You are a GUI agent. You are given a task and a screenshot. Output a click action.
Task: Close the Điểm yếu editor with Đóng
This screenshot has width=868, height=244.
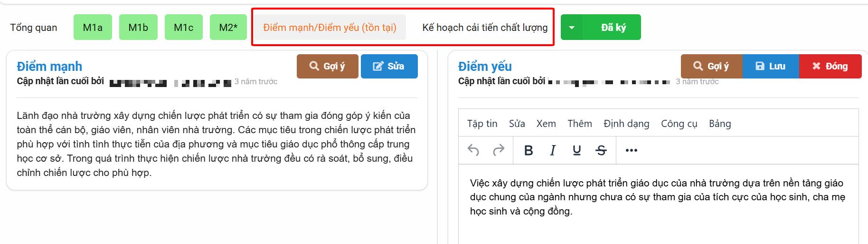click(x=830, y=66)
